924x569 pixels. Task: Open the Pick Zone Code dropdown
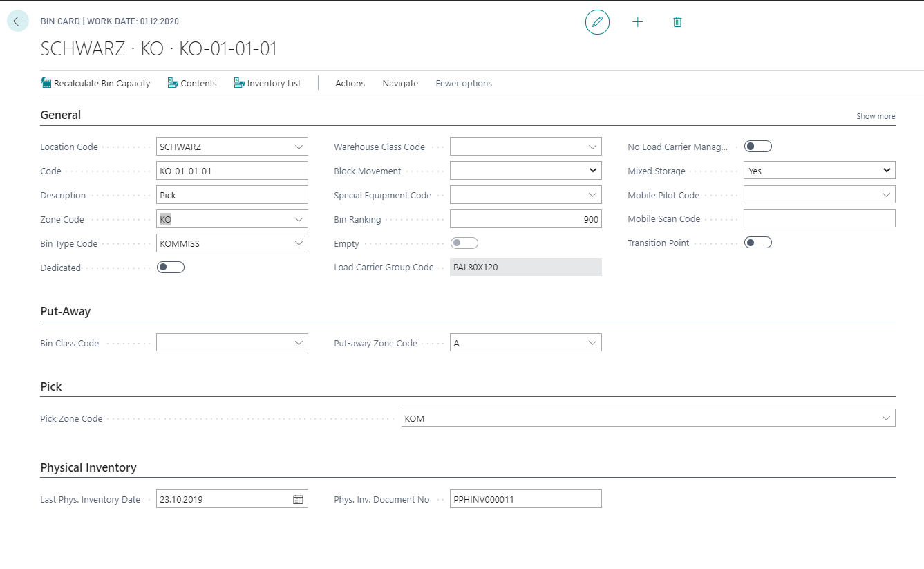point(886,418)
